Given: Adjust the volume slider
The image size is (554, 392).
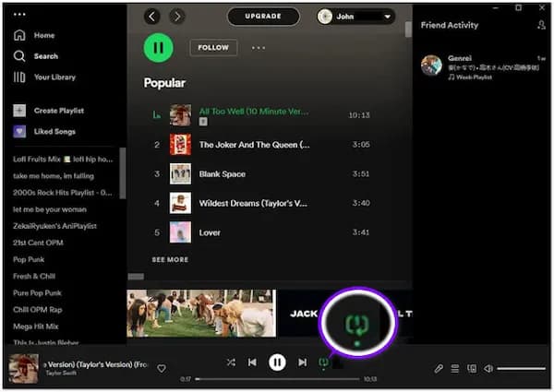Looking at the screenshot, I should (521, 368).
